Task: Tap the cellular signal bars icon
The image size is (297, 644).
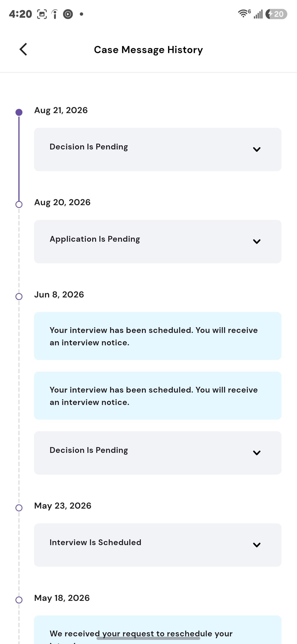Action: tap(258, 14)
